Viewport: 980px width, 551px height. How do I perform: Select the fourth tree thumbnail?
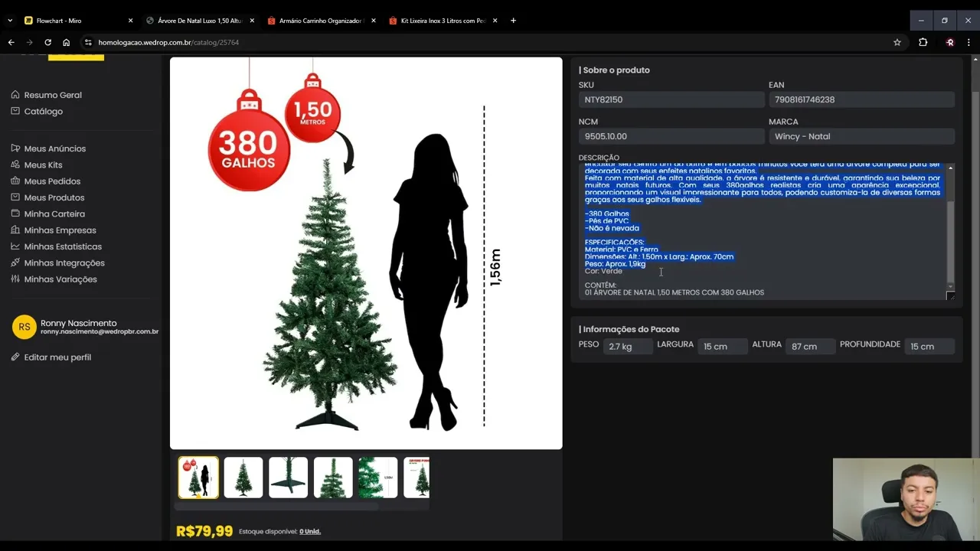click(x=333, y=478)
